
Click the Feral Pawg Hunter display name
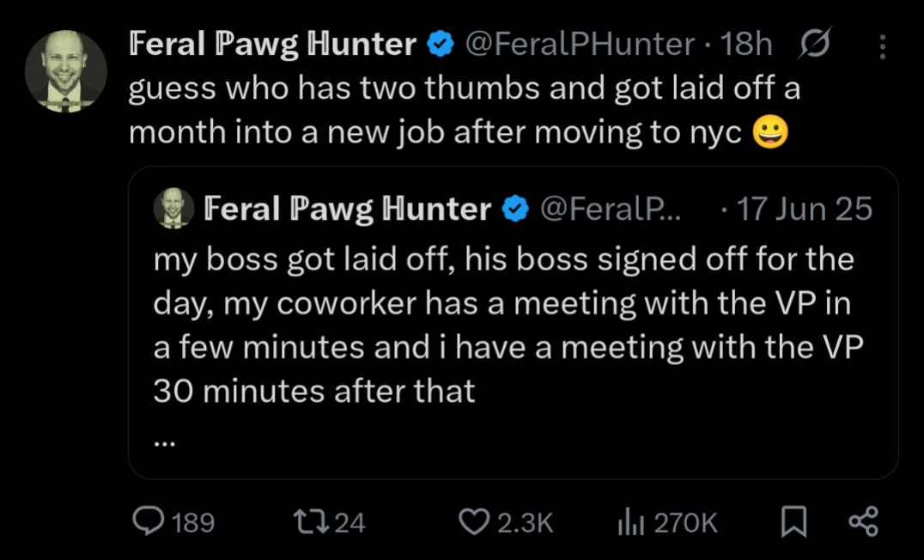click(273, 45)
